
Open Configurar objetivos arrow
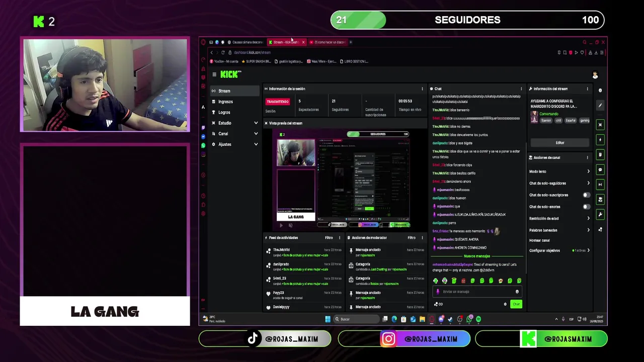point(588,250)
